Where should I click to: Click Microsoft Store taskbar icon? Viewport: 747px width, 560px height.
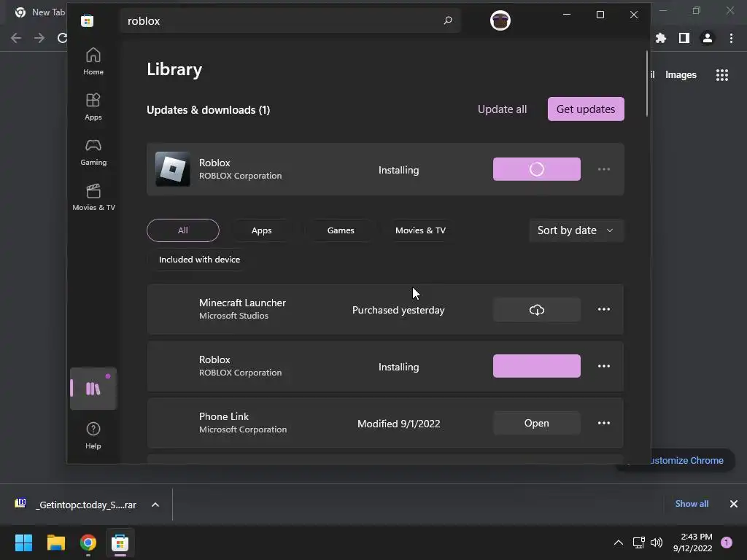point(120,542)
